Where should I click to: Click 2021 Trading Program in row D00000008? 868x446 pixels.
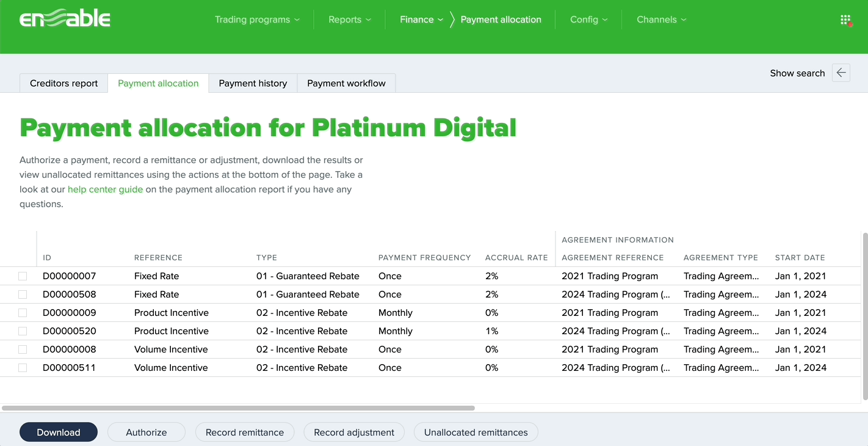610,349
